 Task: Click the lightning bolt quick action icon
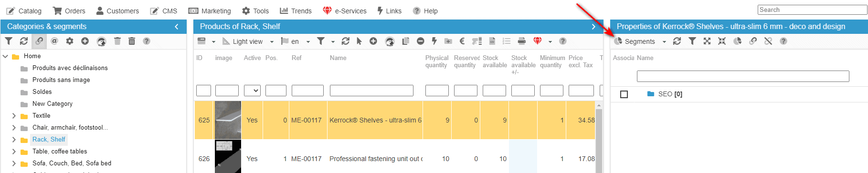point(434,41)
